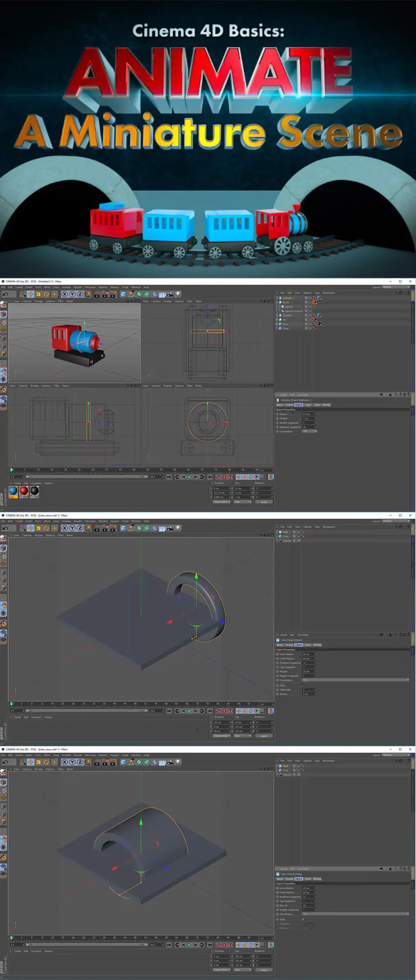Enable Polygons mode in Untitled 4 left palette

(3, 353)
